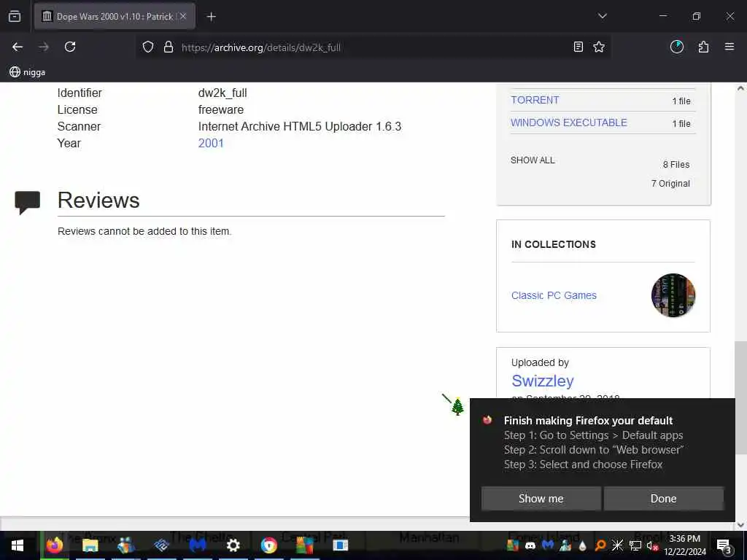
Task: Click the "7 Original" count text
Action: 670,183
